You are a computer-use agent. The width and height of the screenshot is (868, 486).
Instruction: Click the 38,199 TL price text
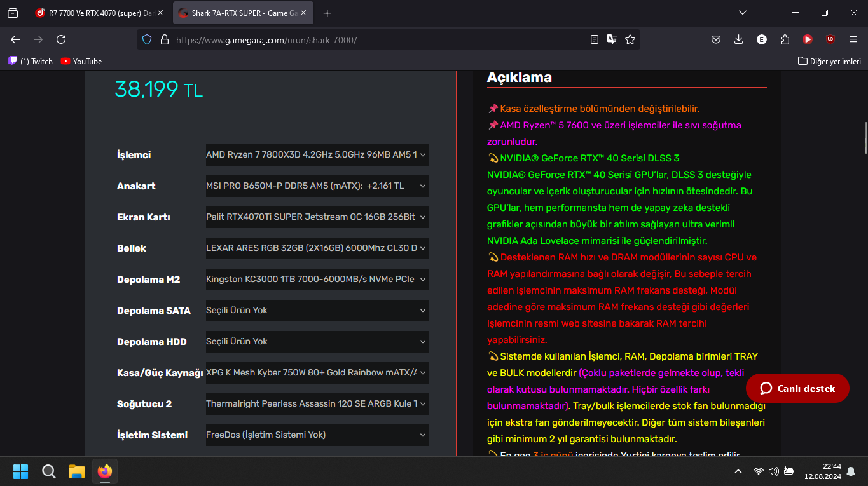158,89
